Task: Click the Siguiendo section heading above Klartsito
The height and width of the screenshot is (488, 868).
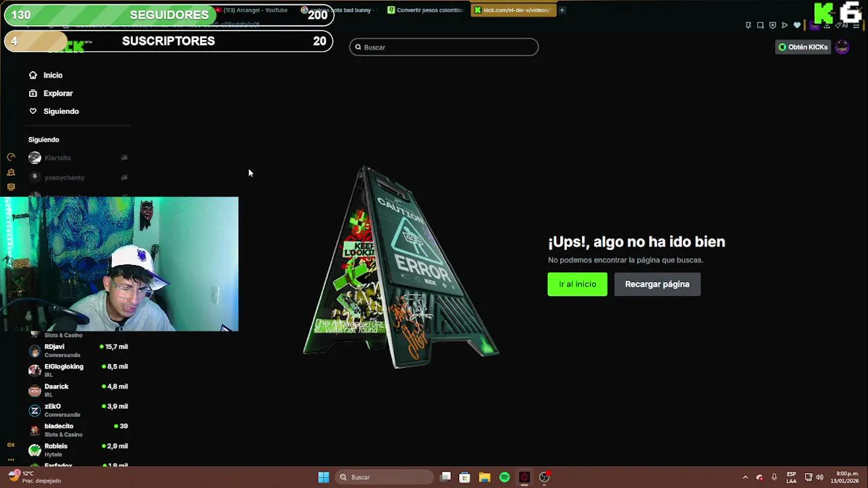Action: click(x=43, y=140)
